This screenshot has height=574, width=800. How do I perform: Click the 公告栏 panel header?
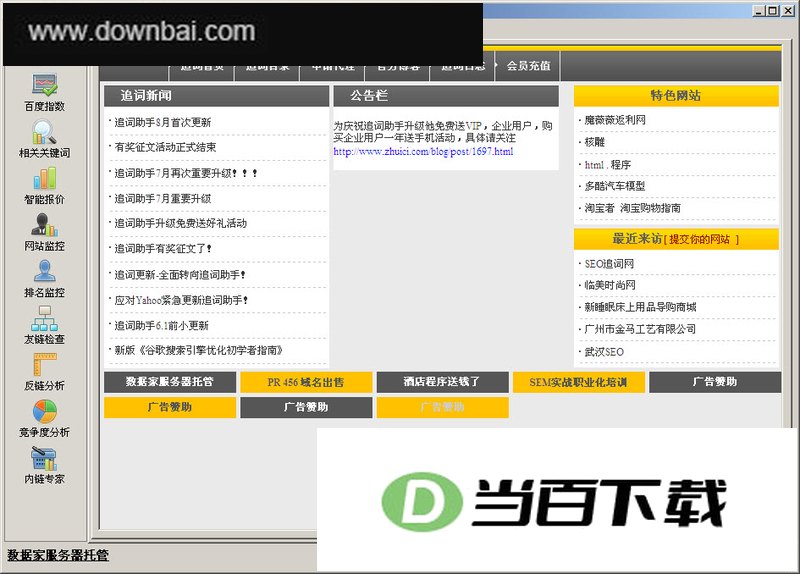click(x=446, y=96)
